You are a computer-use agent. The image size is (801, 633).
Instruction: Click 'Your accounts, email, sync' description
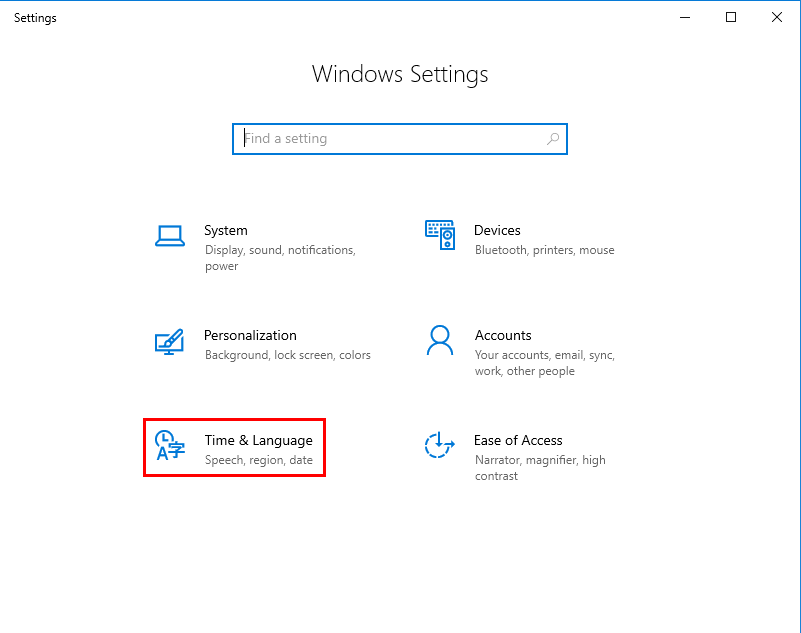545,363
